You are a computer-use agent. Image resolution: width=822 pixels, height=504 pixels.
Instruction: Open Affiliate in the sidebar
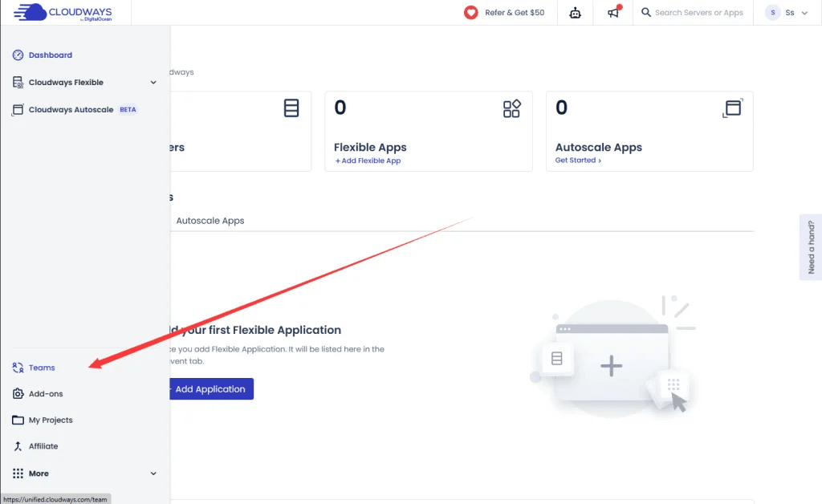coord(43,446)
